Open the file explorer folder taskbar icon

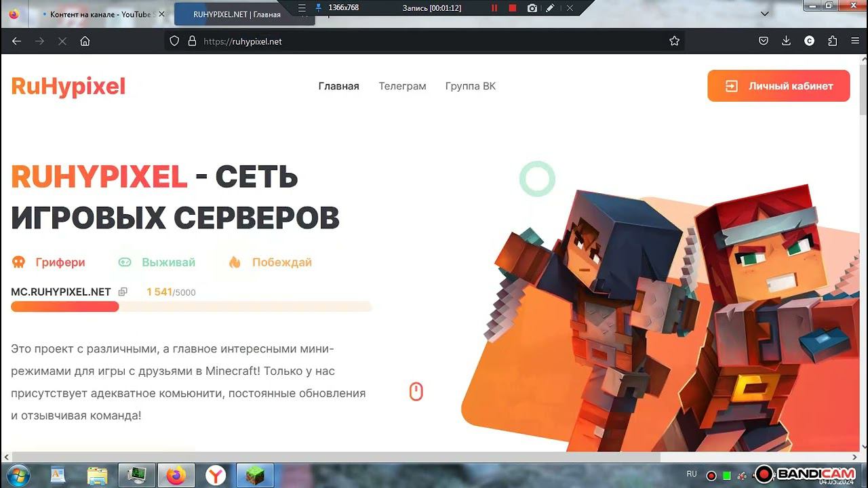pos(98,475)
